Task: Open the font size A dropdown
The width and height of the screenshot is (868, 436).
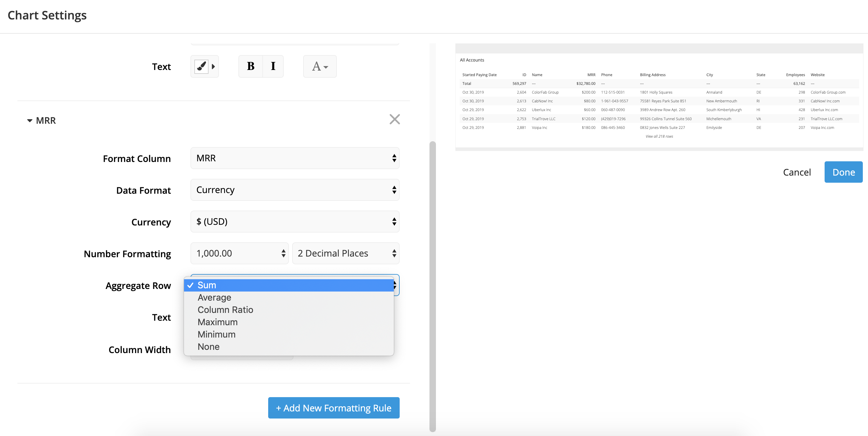Action: [x=320, y=66]
